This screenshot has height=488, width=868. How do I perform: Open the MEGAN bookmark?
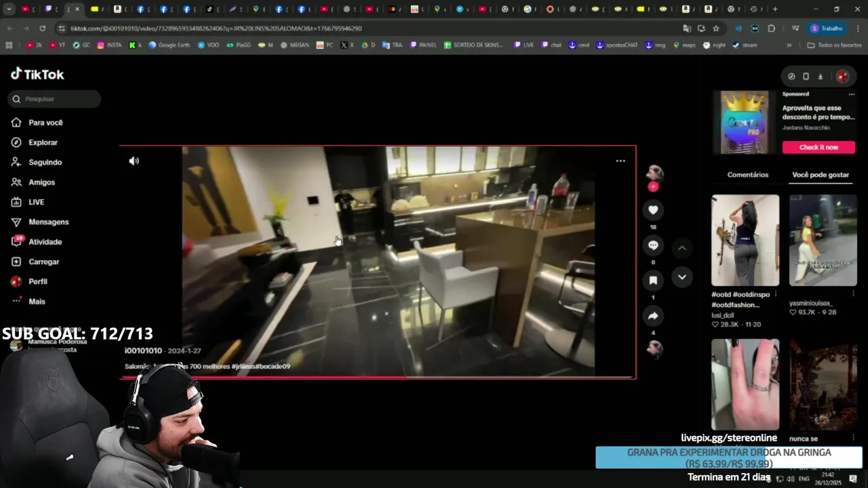[x=294, y=45]
